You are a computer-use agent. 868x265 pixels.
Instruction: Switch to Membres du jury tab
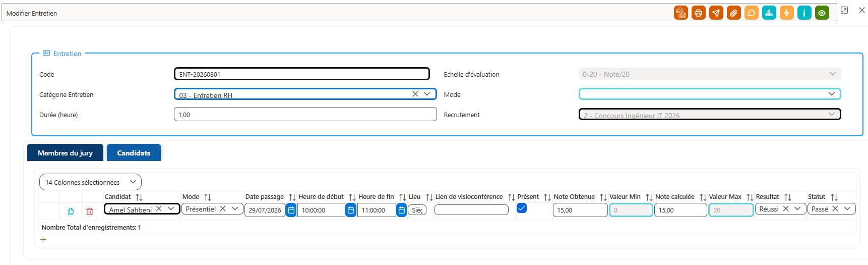[65, 152]
